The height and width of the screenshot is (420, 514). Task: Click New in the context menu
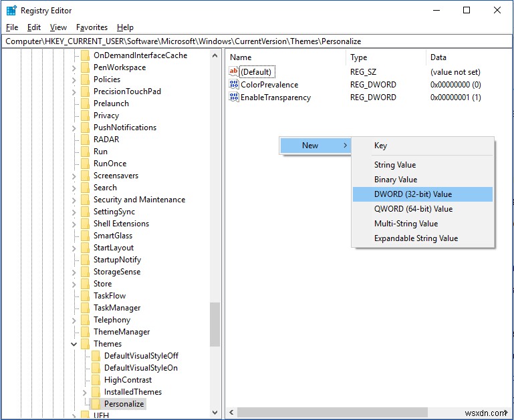pyautogui.click(x=315, y=146)
